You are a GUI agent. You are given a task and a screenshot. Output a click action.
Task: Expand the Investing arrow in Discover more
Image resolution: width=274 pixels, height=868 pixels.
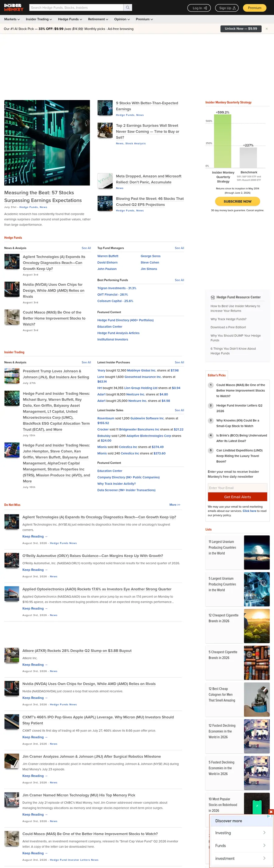(x=264, y=833)
